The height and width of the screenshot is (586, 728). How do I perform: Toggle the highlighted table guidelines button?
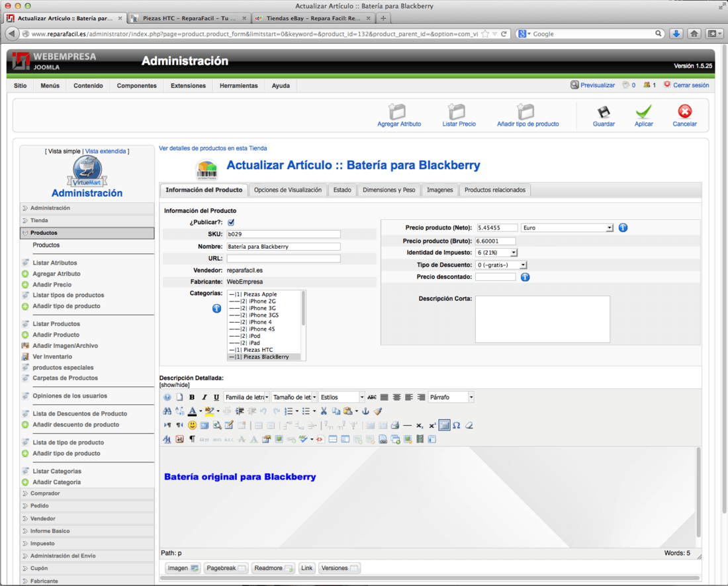(x=444, y=425)
